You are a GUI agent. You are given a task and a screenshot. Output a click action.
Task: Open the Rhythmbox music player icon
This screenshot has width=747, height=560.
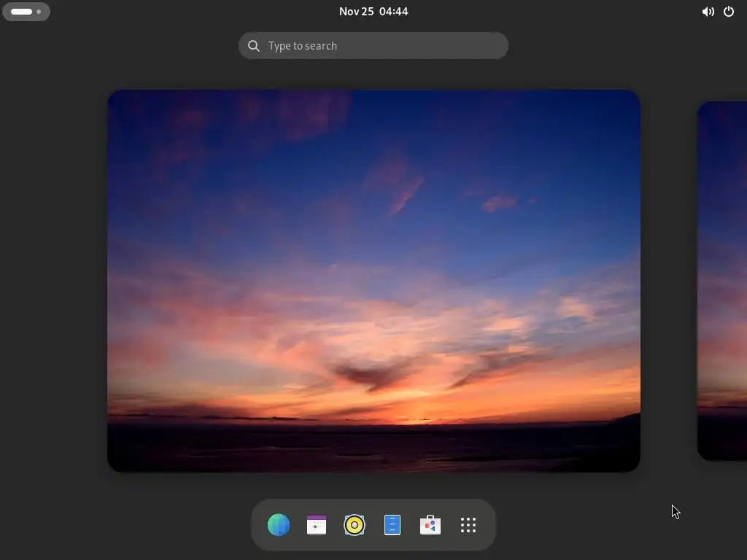pyautogui.click(x=355, y=525)
